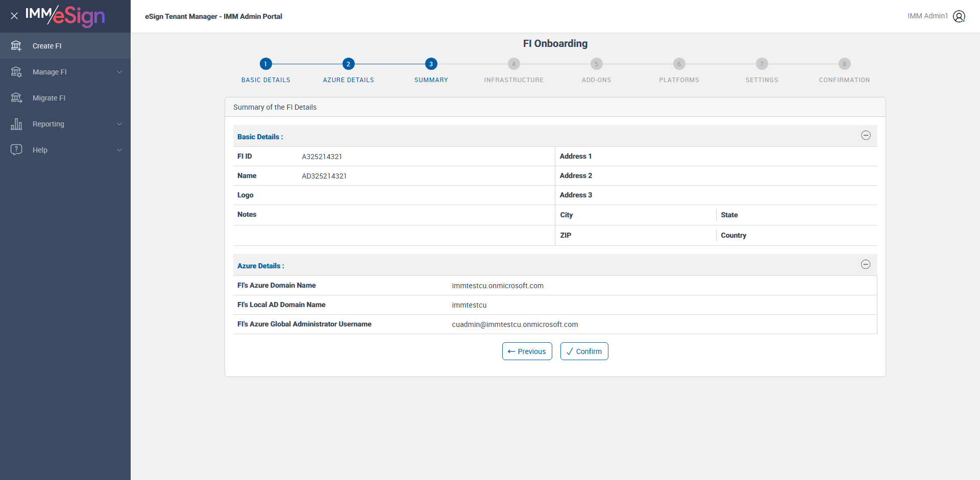Click Summary of the FI Details title

point(275,107)
